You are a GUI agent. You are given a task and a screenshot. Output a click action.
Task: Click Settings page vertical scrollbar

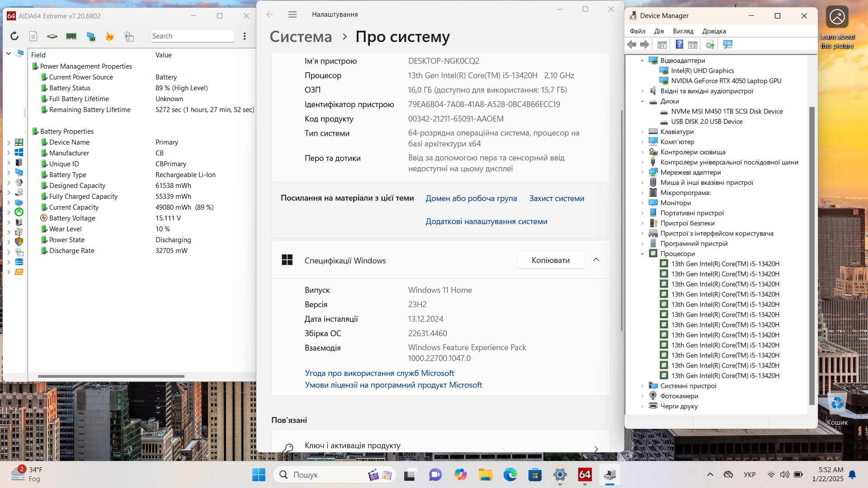pyautogui.click(x=622, y=220)
